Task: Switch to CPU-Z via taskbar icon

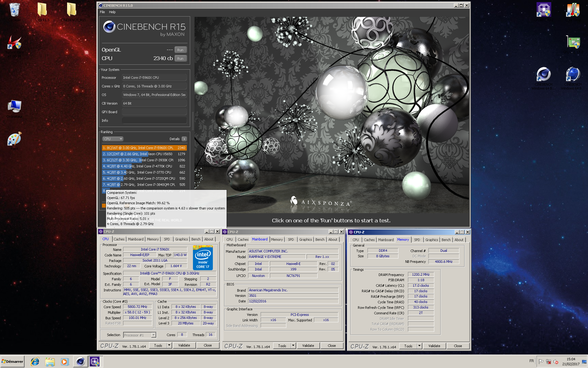Action: pyautogui.click(x=95, y=362)
